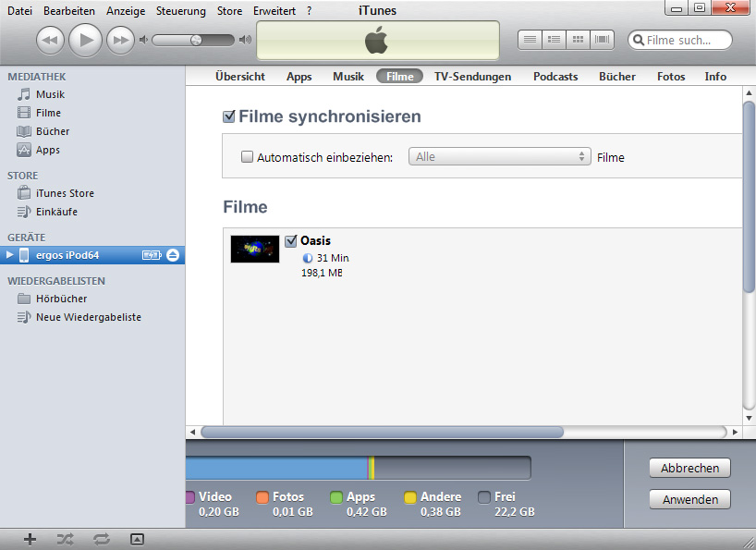Image resolution: width=756 pixels, height=550 pixels.
Task: Click the low volume speaker icon
Action: [x=143, y=40]
